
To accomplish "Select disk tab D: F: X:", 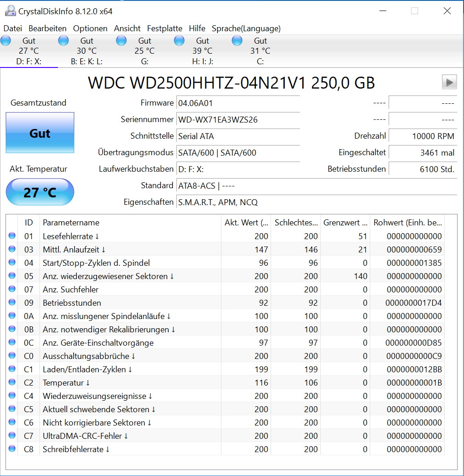I will pyautogui.click(x=29, y=51).
